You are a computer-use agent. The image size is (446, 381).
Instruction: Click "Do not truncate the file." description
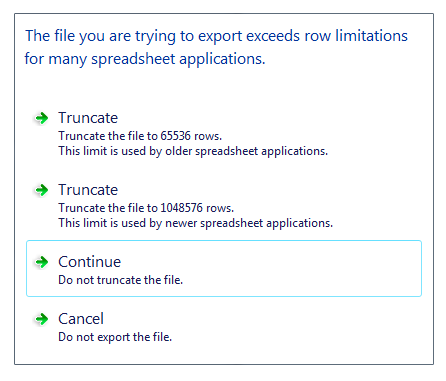[x=121, y=280]
